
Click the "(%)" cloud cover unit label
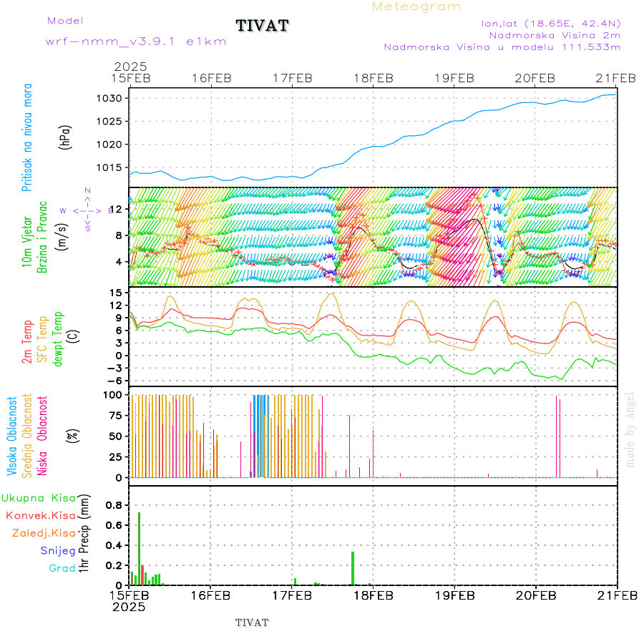(72, 436)
